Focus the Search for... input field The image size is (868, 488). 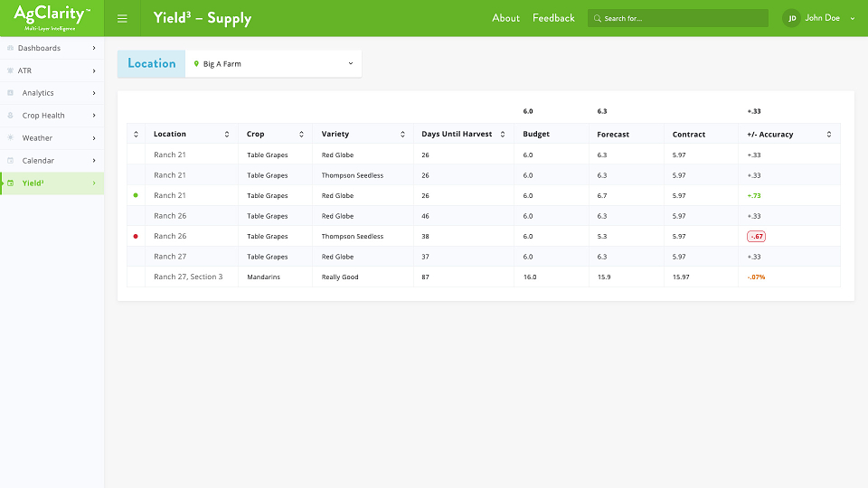(678, 18)
